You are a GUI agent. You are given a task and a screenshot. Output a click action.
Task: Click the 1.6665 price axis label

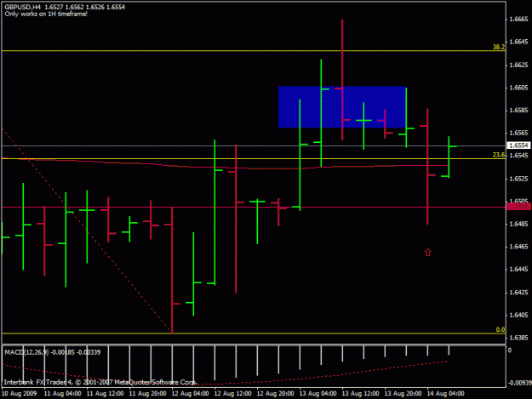[x=518, y=19]
